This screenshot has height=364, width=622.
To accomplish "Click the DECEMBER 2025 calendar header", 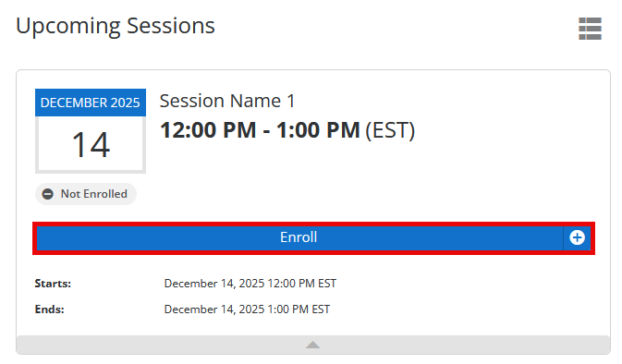I will 91,103.
